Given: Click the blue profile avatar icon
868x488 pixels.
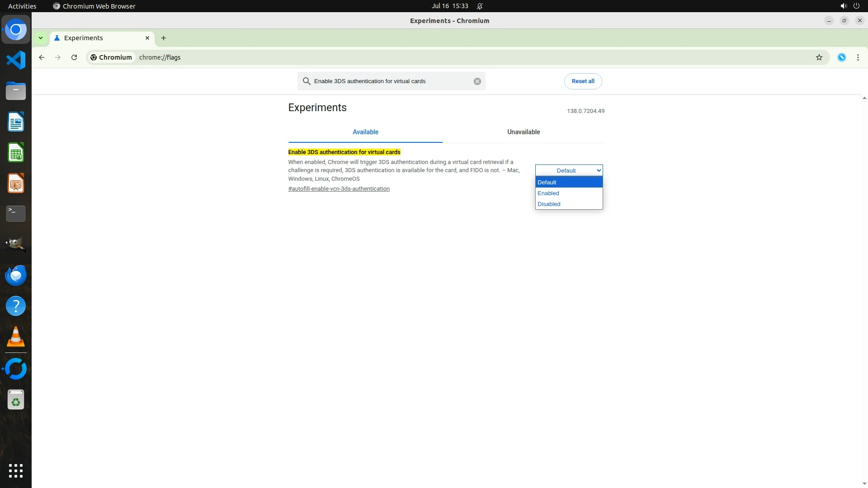Looking at the screenshot, I should tap(841, 57).
